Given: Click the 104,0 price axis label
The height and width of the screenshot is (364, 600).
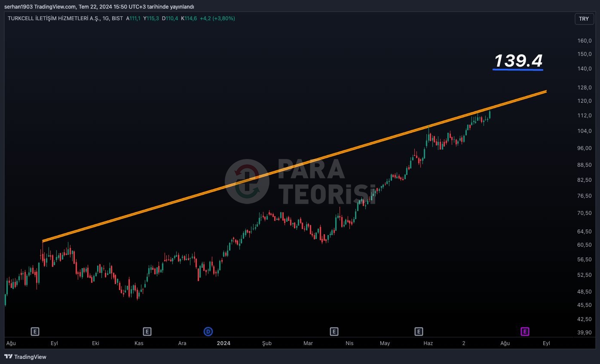Looking at the screenshot, I should (x=585, y=131).
